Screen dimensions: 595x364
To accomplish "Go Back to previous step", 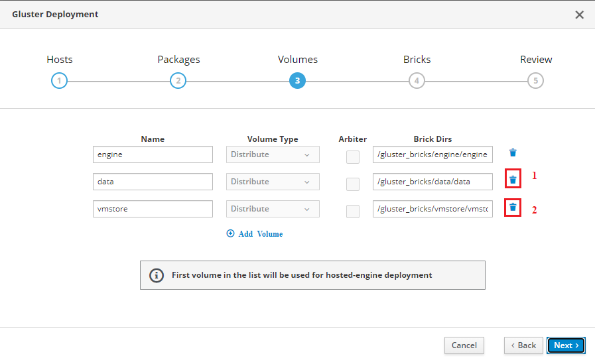I will point(523,345).
